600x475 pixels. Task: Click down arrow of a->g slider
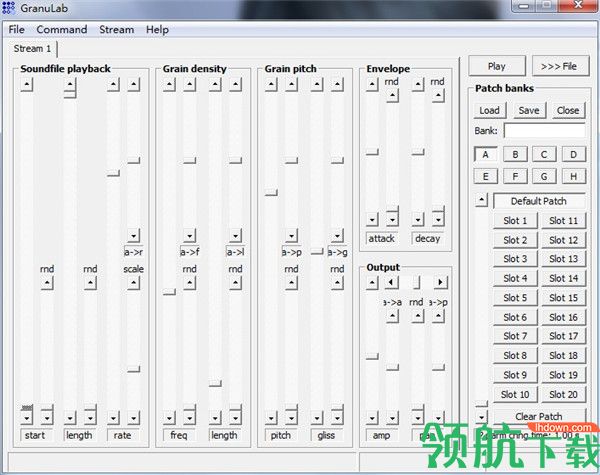coord(337,235)
